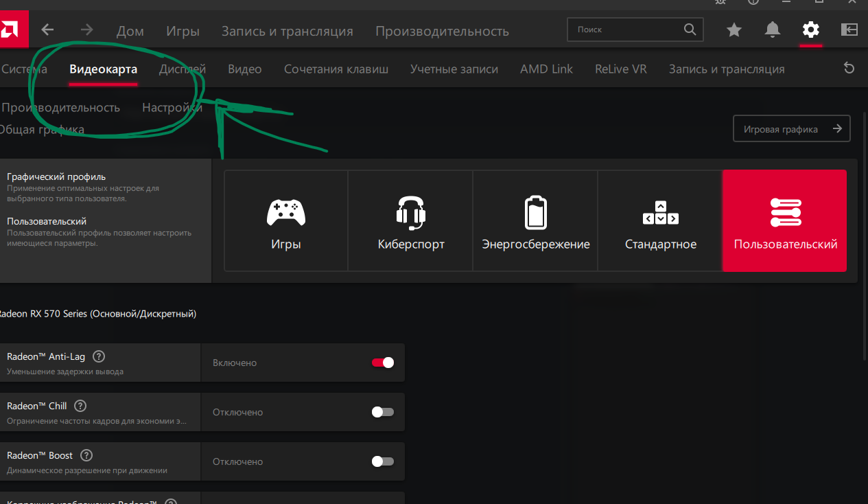Image resolution: width=868 pixels, height=504 pixels.
Task: Select the Стандартное profile tile
Action: point(660,221)
